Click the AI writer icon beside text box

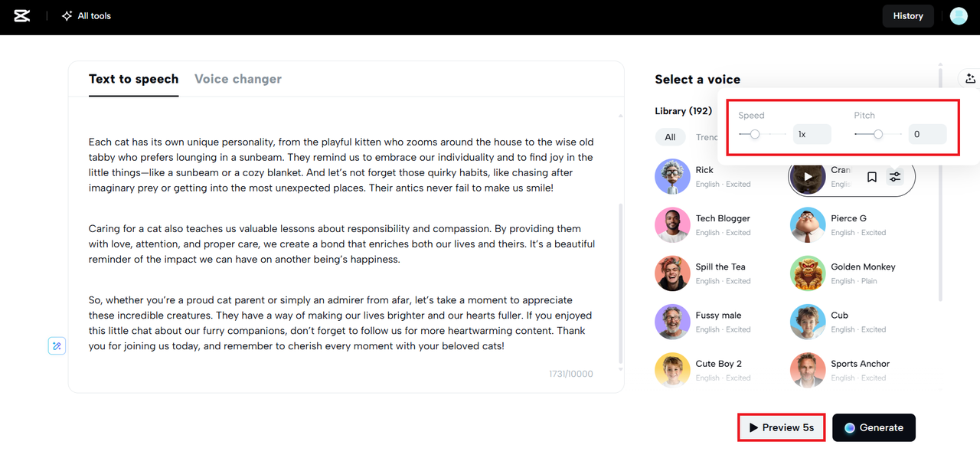pos(57,346)
